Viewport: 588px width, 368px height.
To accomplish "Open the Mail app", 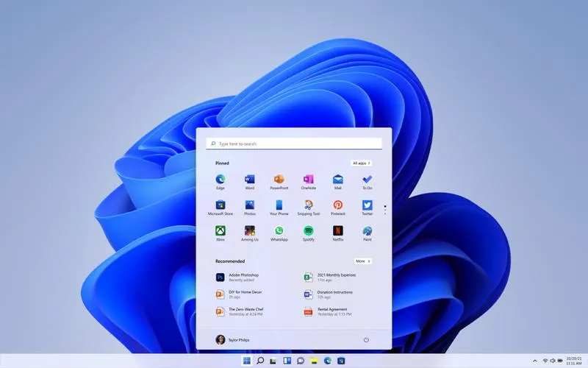I will (x=338, y=182).
